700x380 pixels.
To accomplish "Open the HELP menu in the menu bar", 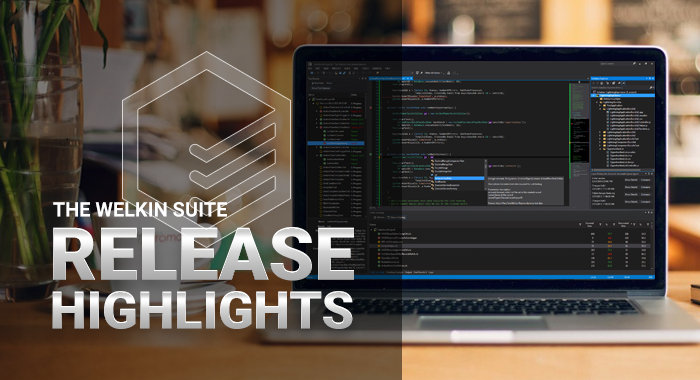I will pyautogui.click(x=388, y=68).
